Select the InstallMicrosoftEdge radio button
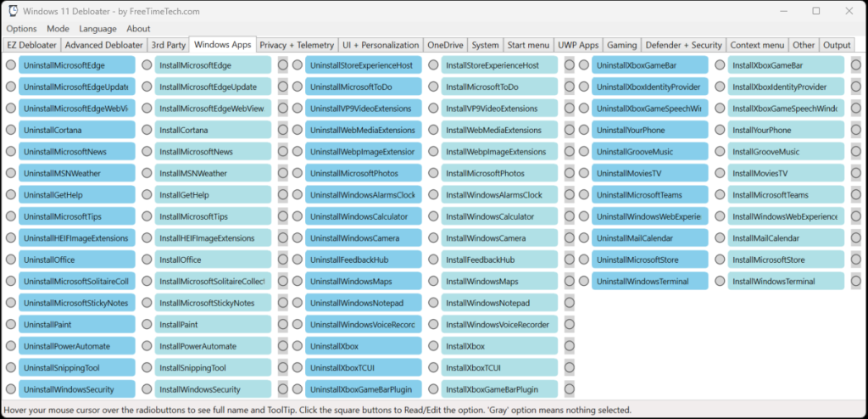This screenshot has width=868, height=419. click(x=147, y=65)
